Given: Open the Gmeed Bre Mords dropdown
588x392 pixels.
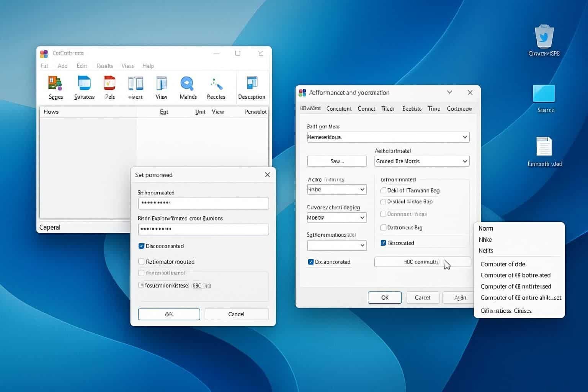Looking at the screenshot, I should (x=422, y=161).
